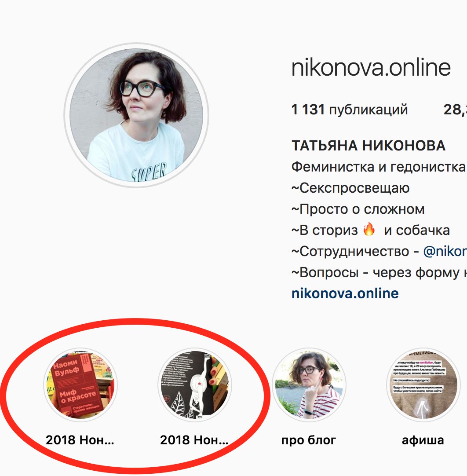This screenshot has width=467, height=476.
Task: Click the nikonova.online username heading
Action: (371, 68)
